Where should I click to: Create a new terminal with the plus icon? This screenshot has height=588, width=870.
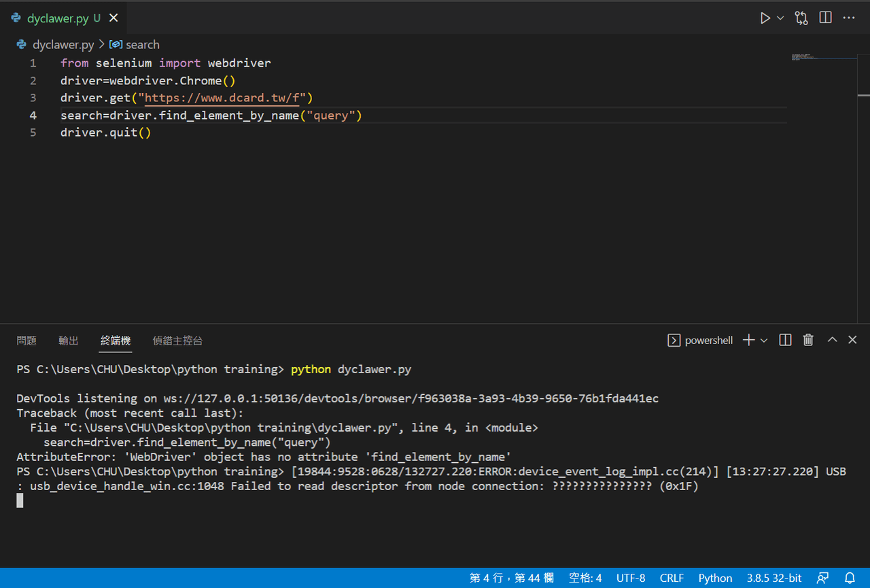(x=747, y=340)
